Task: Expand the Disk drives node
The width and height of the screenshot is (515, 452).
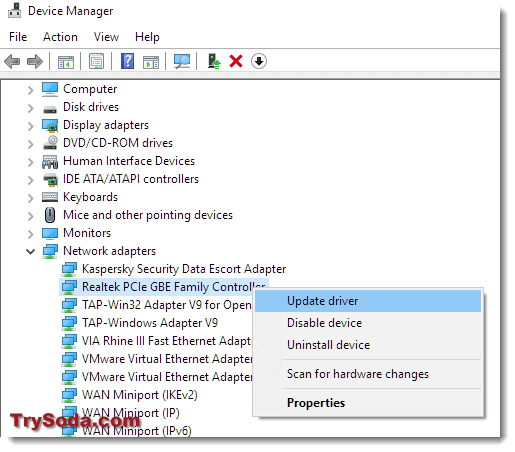Action: pos(30,108)
